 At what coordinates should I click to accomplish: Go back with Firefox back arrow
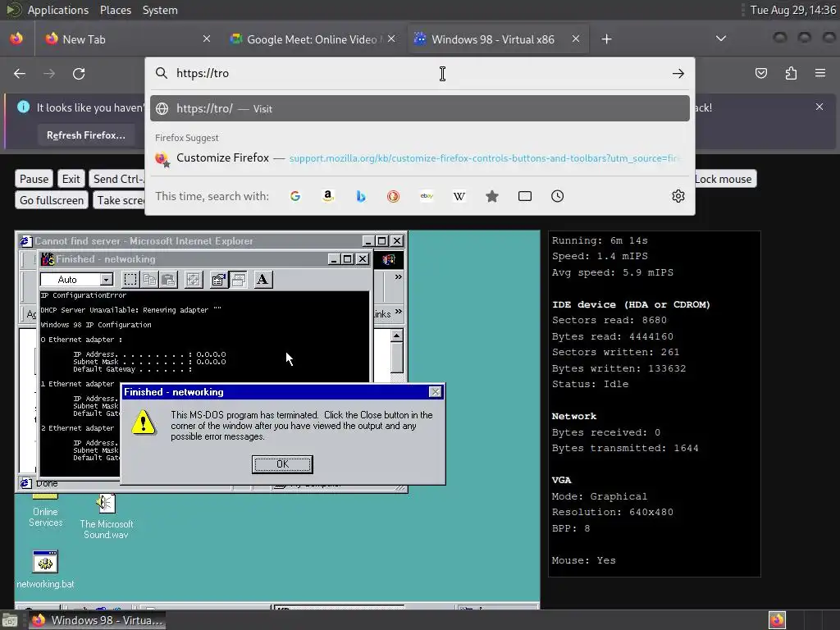pyautogui.click(x=20, y=73)
